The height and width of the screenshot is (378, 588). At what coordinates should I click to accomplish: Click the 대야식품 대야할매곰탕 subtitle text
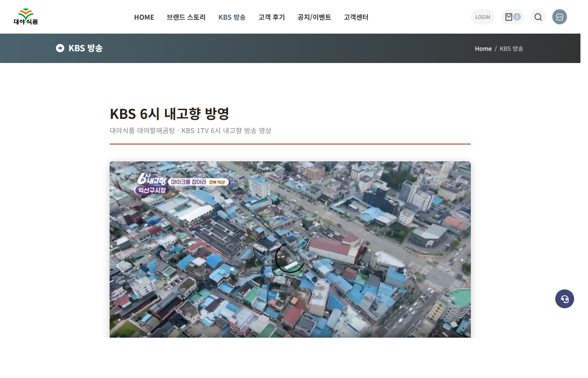[190, 131]
